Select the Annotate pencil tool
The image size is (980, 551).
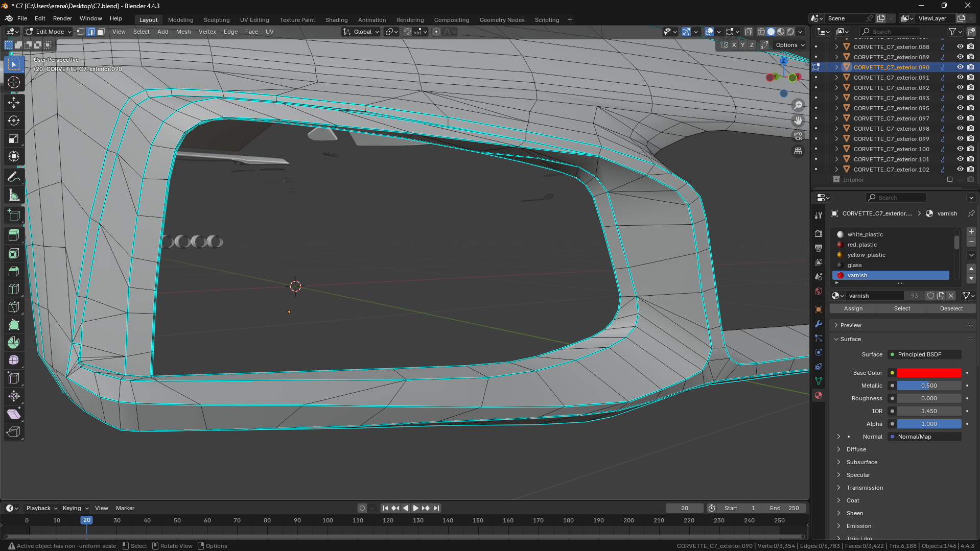[14, 177]
